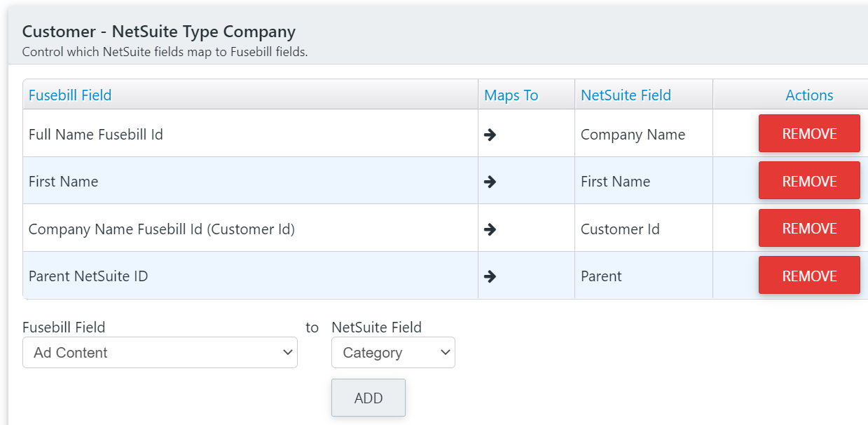Viewport: 868px width, 425px height.
Task: Select the 'First Name' Fusebill field cell
Action: [x=250, y=181]
